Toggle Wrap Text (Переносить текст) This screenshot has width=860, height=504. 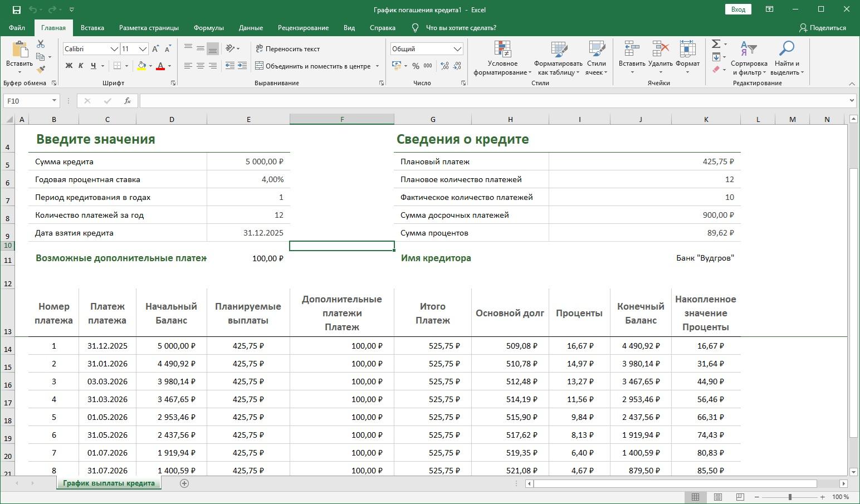(x=287, y=49)
